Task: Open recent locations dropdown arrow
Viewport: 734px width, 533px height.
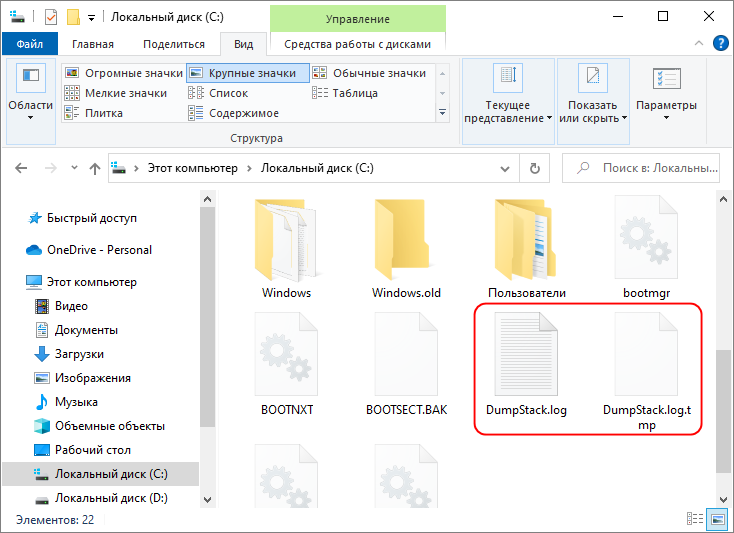Action: 74,168
